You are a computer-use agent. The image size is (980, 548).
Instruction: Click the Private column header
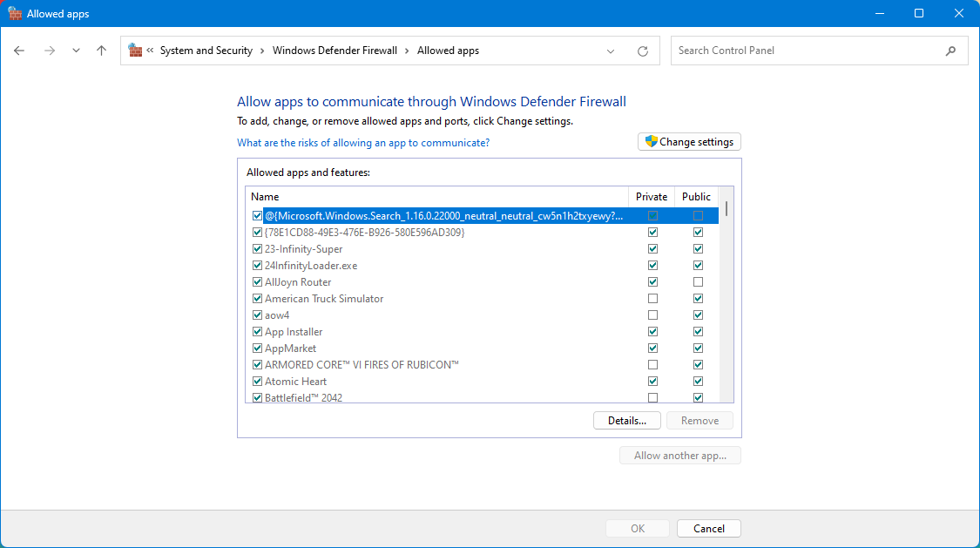652,197
